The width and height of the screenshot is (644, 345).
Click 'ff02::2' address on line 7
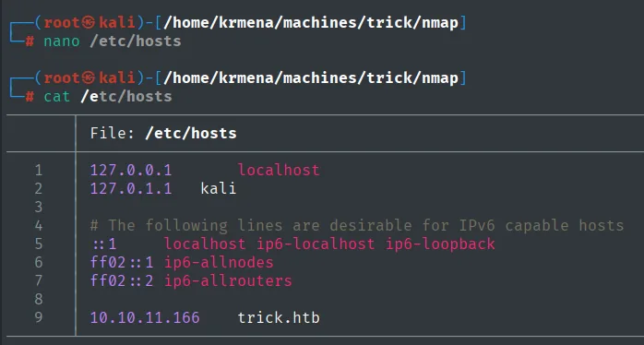click(x=122, y=281)
